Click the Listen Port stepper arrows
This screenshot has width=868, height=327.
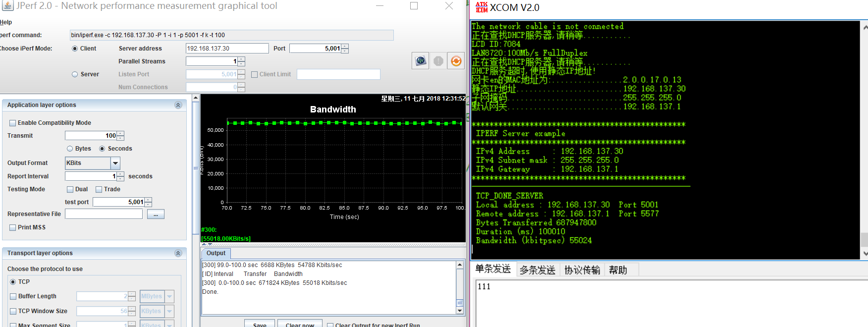tap(241, 74)
